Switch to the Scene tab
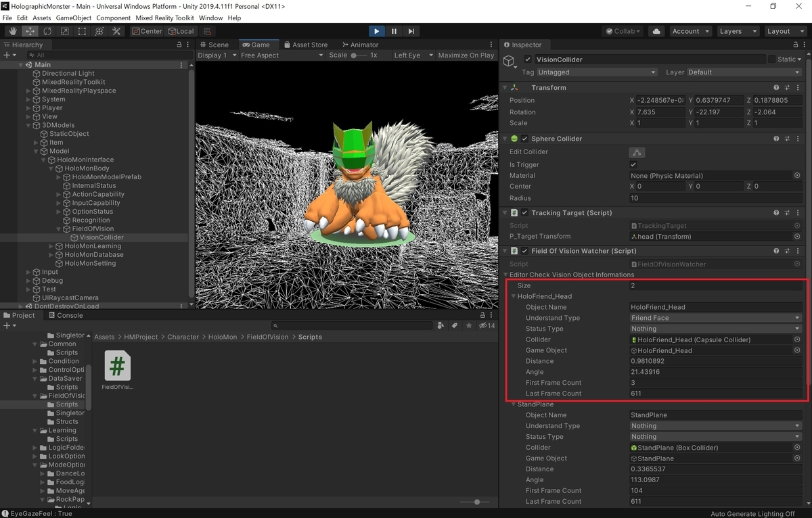This screenshot has width=812, height=518. coord(214,45)
